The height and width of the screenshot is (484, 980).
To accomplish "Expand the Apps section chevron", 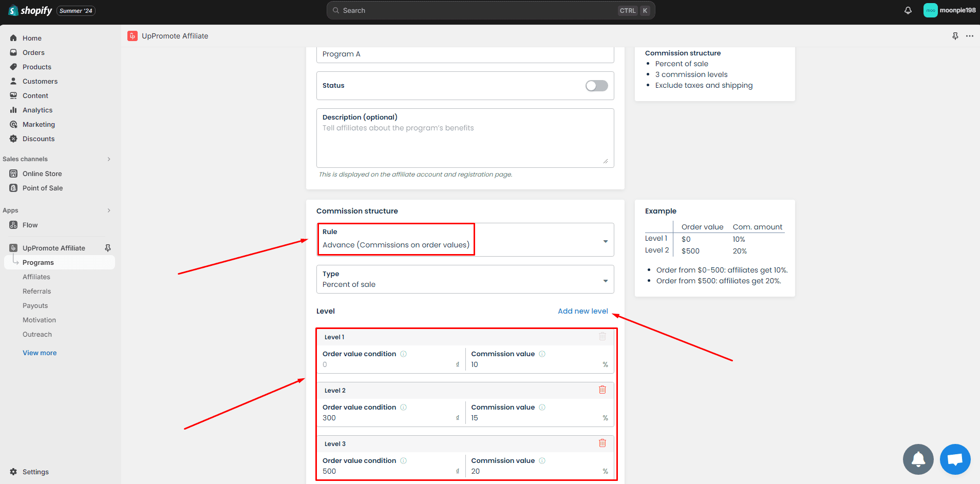I will (x=109, y=210).
